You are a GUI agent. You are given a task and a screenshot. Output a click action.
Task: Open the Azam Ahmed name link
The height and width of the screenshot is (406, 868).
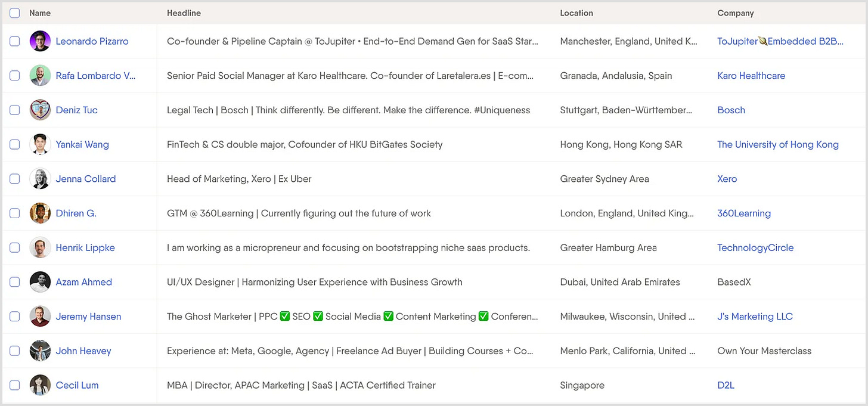click(83, 282)
